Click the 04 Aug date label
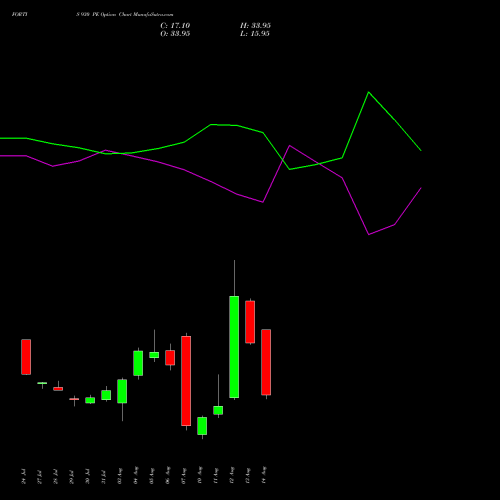This screenshot has width=500, height=500. 135,475
